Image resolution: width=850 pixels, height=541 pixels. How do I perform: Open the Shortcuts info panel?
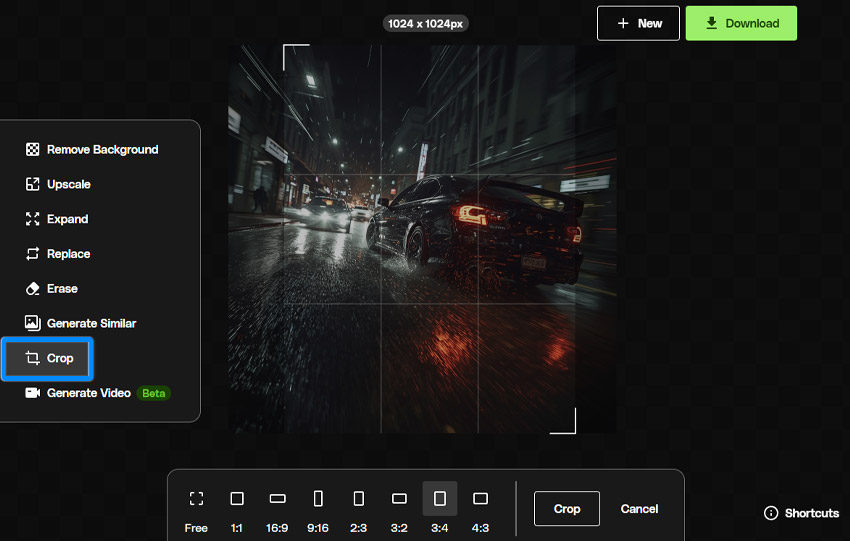tap(801, 513)
